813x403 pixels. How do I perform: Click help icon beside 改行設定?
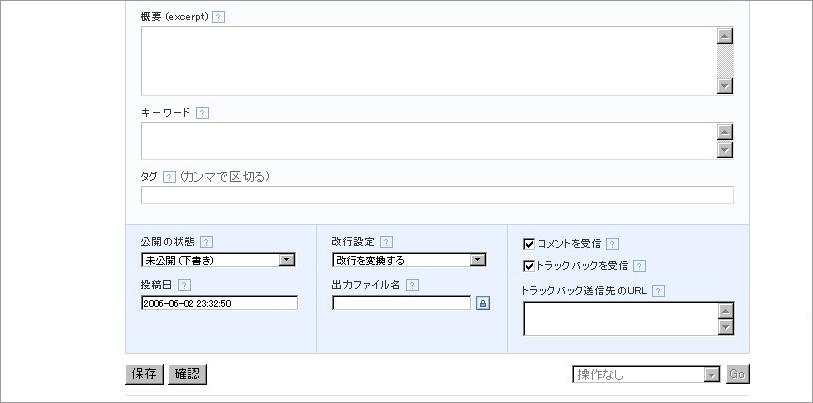coord(386,242)
